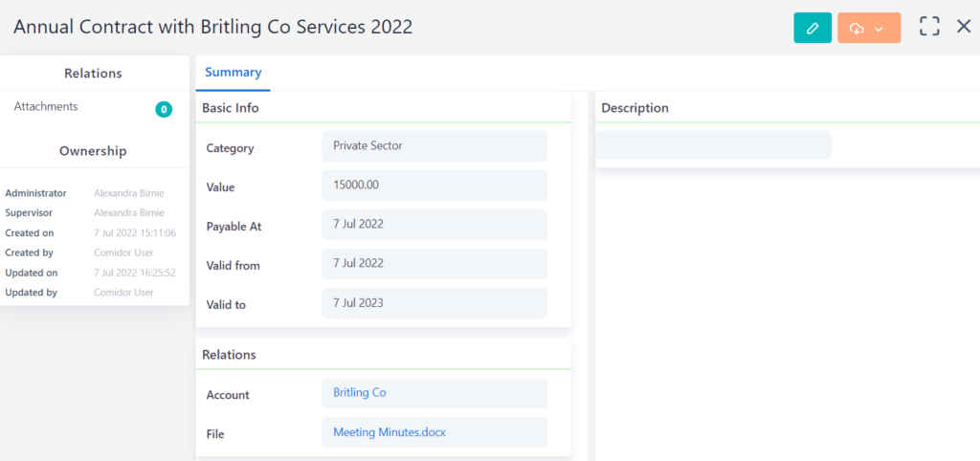980x461 pixels.
Task: Click the Updated by Comidor User value
Action: (123, 293)
